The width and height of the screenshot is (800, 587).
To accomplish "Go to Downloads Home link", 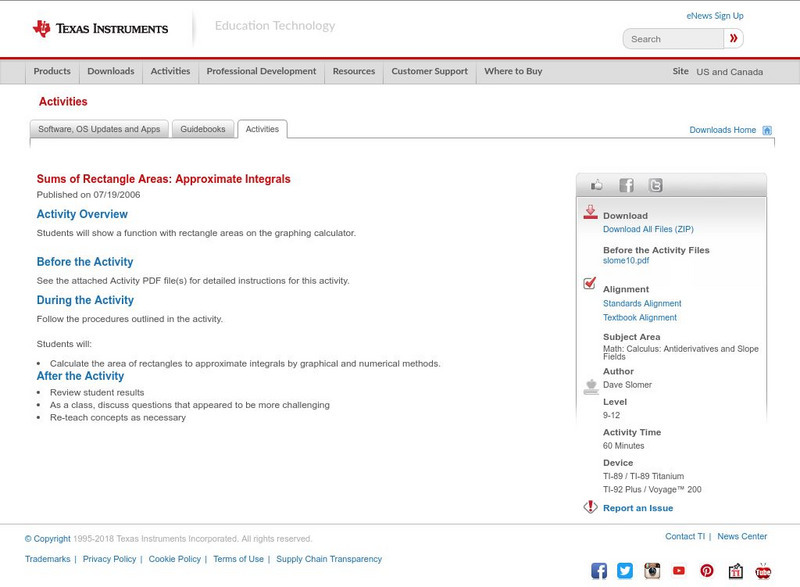I will point(722,130).
